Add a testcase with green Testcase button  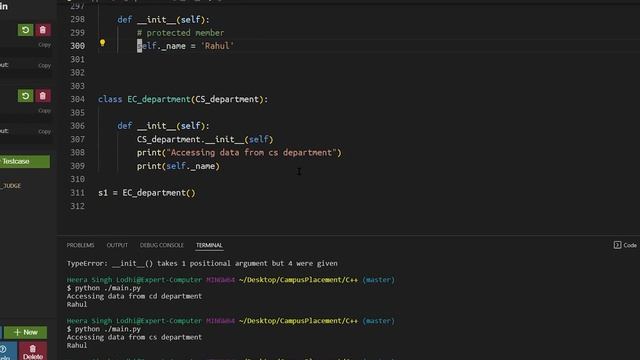pos(24,161)
